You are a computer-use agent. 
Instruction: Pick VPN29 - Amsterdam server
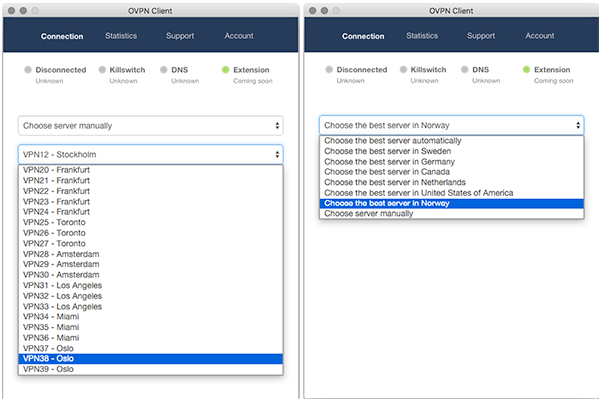pyautogui.click(x=150, y=264)
